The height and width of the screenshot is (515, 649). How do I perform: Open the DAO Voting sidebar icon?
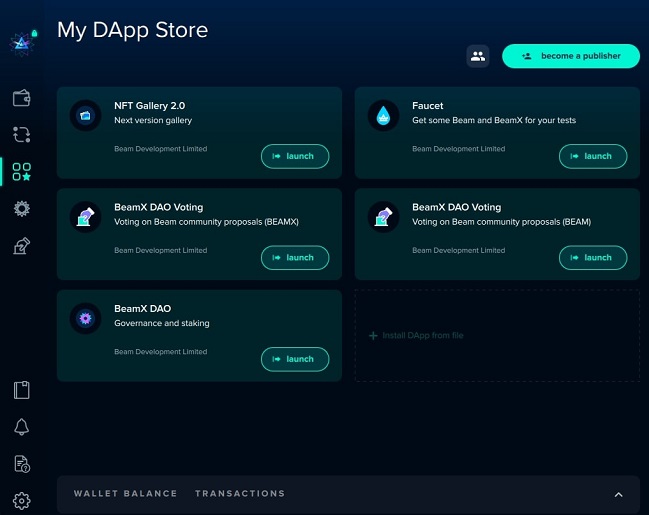[x=22, y=245]
